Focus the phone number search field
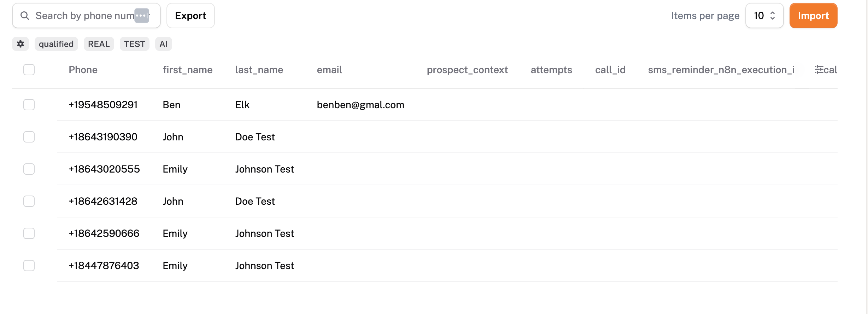The height and width of the screenshot is (314, 868). (86, 16)
